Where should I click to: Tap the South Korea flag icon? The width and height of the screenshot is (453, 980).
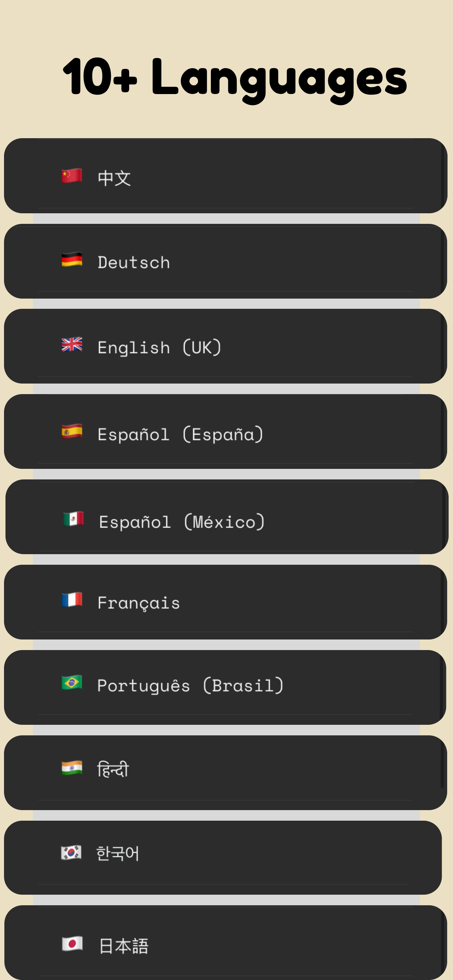71,852
